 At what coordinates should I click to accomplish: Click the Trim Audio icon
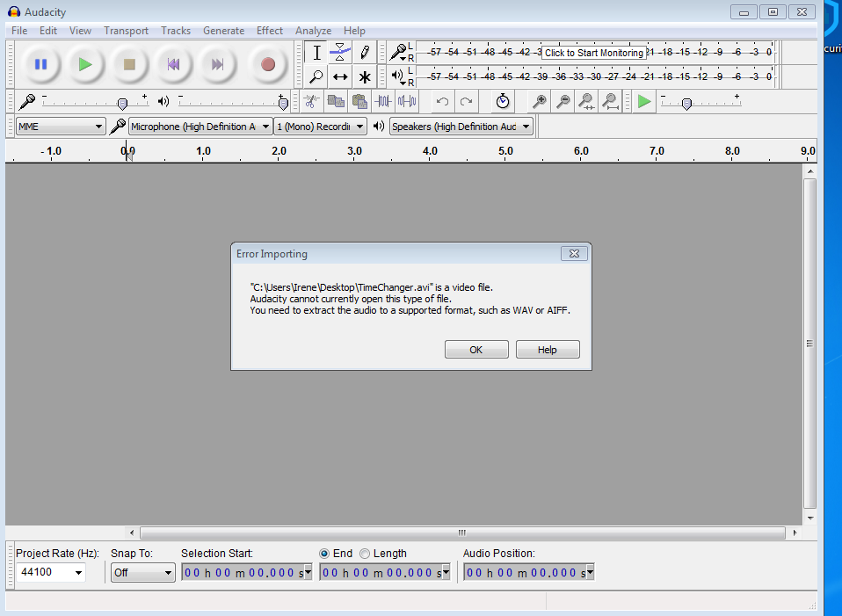(383, 101)
